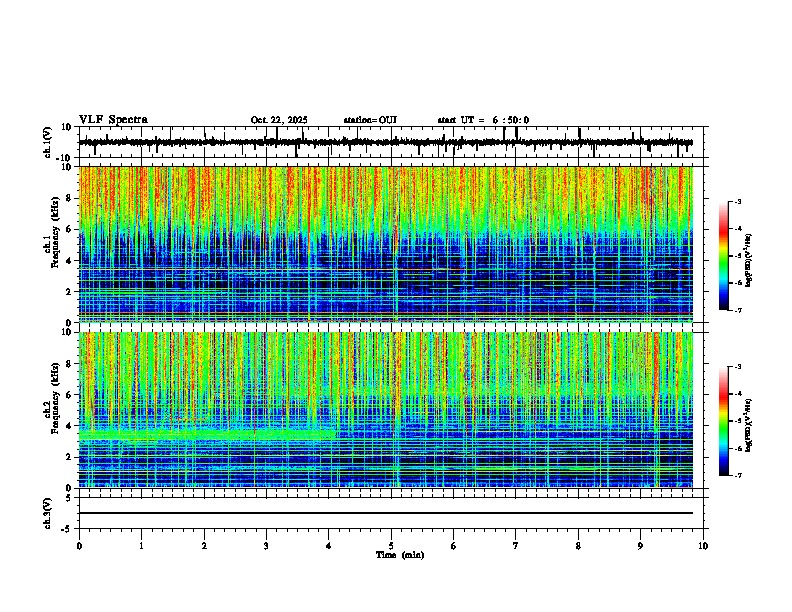Image resolution: width=792 pixels, height=612 pixels.
Task: Click the green 3.5 kHz band in ch.2 spectrogram
Action: click(x=207, y=434)
